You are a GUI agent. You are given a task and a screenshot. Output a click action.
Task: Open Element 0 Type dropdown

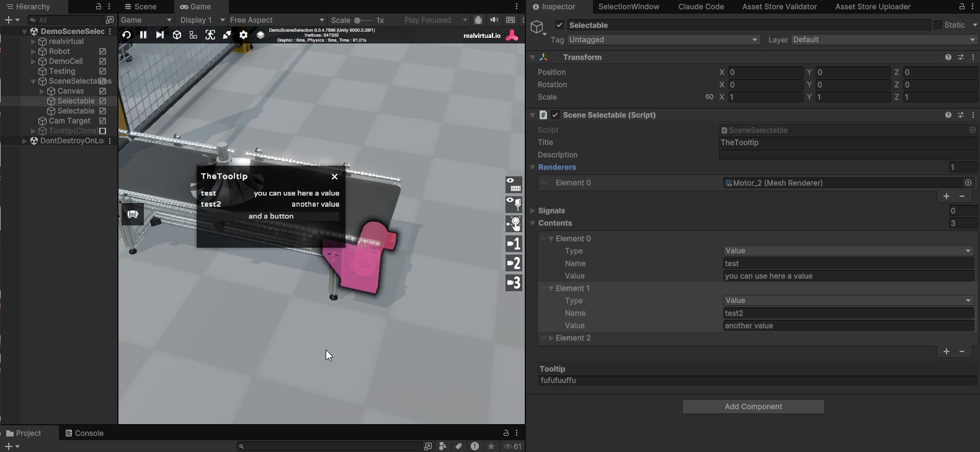(x=849, y=251)
